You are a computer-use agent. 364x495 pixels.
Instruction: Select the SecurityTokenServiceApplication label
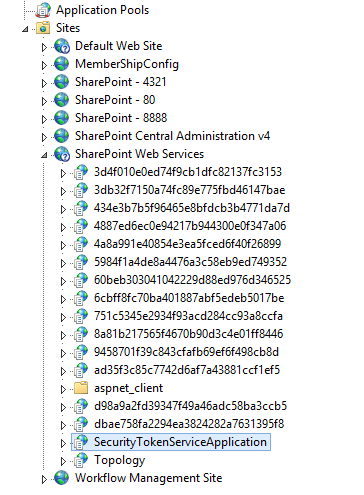tap(180, 442)
